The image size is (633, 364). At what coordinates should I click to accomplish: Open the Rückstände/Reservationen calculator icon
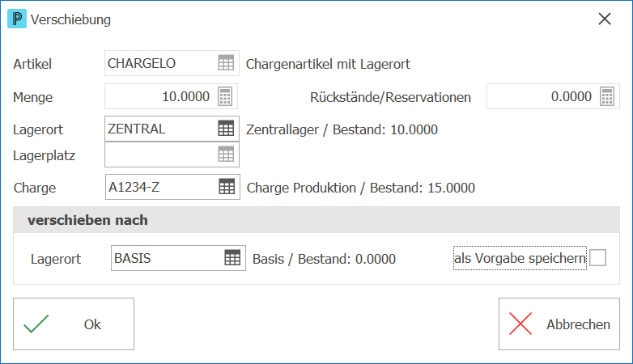click(607, 96)
